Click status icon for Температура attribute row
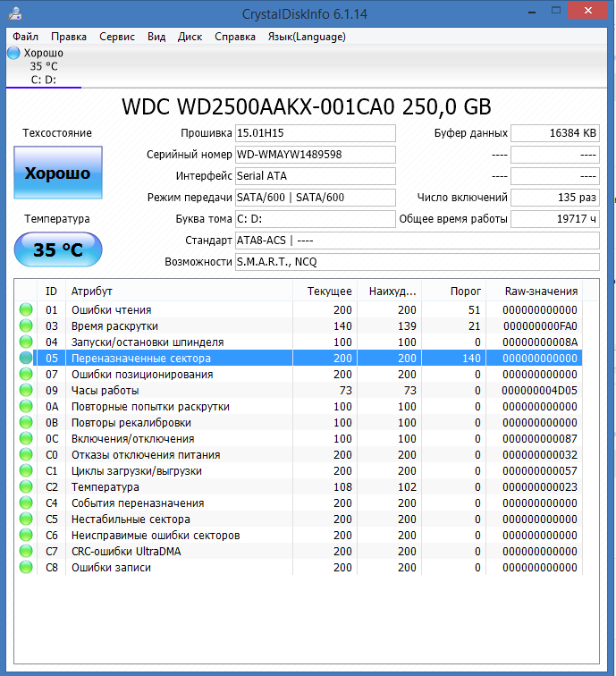The width and height of the screenshot is (616, 676). 26,486
